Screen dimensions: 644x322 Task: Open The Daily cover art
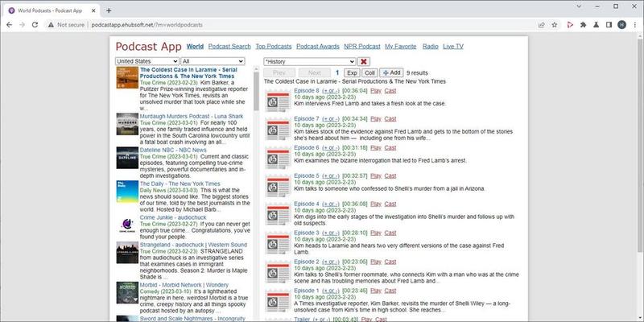click(127, 192)
